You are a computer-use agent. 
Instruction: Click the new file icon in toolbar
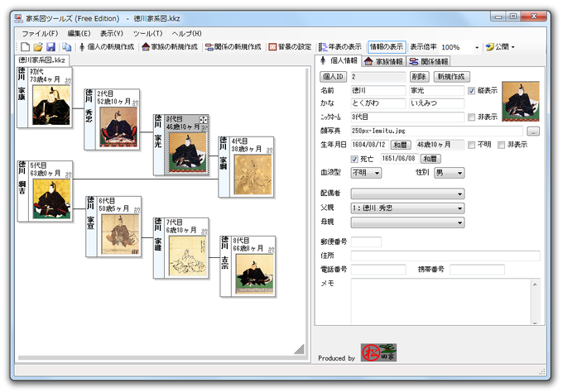pyautogui.click(x=25, y=47)
